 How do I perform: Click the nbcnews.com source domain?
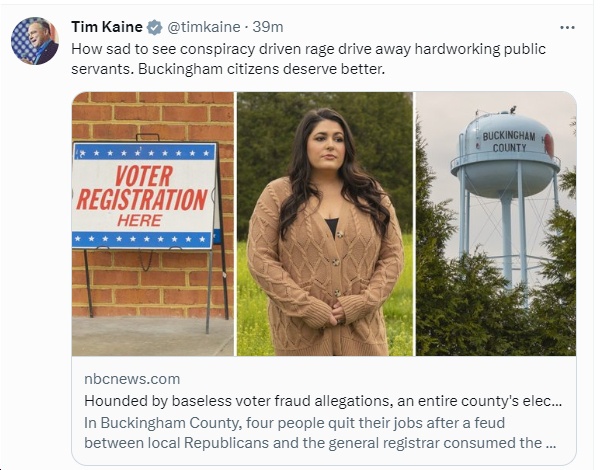(x=132, y=379)
